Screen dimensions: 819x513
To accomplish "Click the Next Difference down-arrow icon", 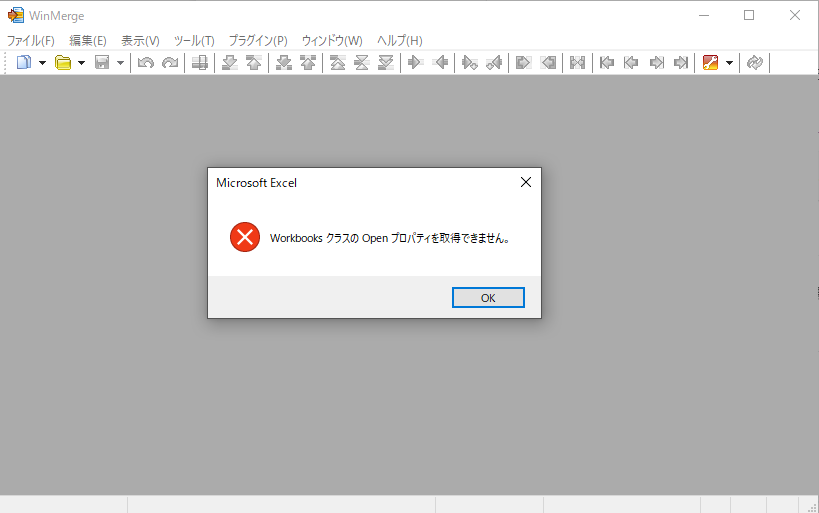I will 229,63.
